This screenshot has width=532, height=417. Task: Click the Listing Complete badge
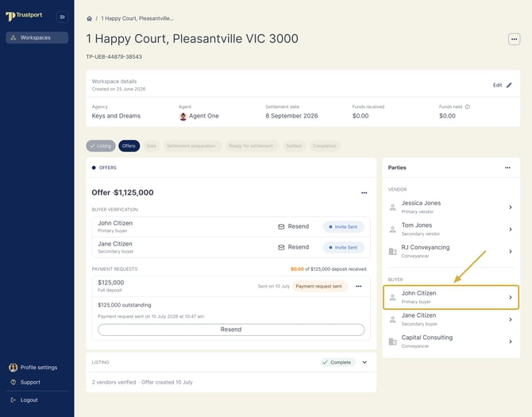point(337,362)
